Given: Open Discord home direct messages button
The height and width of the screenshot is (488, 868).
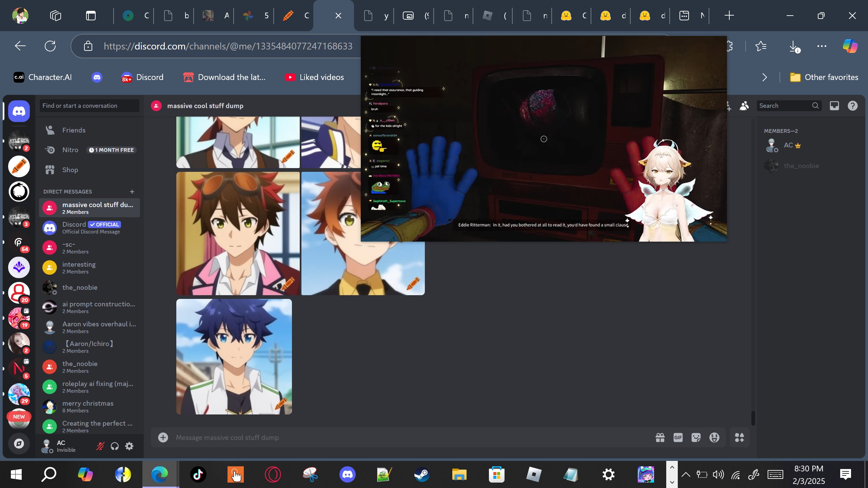Looking at the screenshot, I should tap(19, 111).
